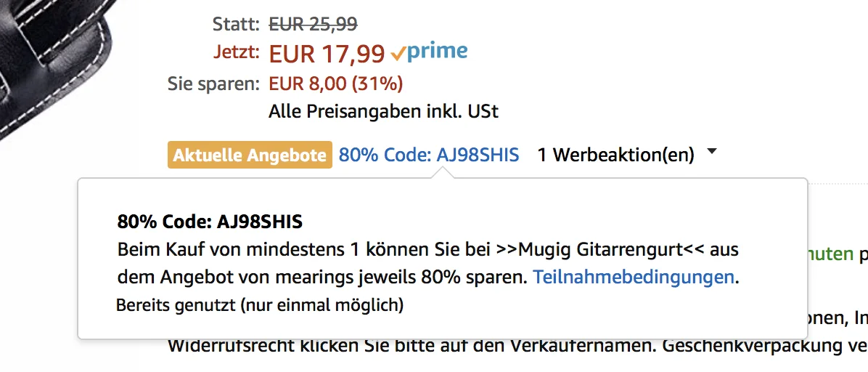
Task: Click the orange Prime checkmark icon
Action: pos(398,54)
